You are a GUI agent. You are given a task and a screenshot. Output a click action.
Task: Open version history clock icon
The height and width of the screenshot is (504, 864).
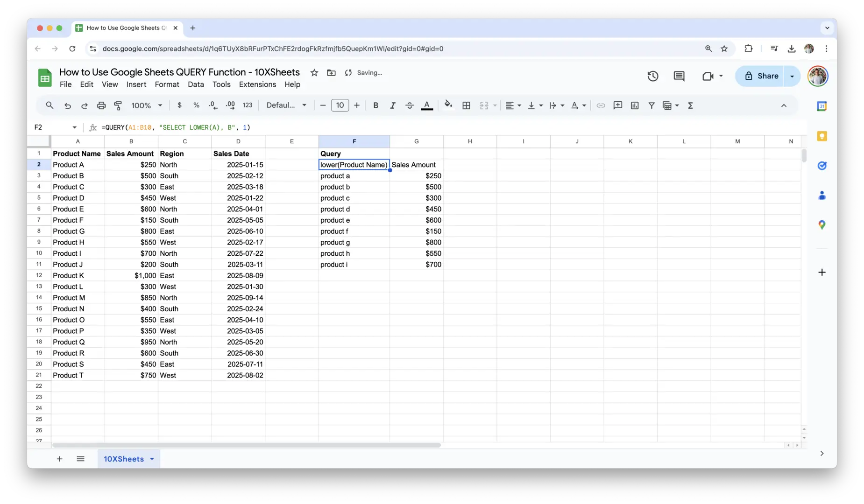652,76
